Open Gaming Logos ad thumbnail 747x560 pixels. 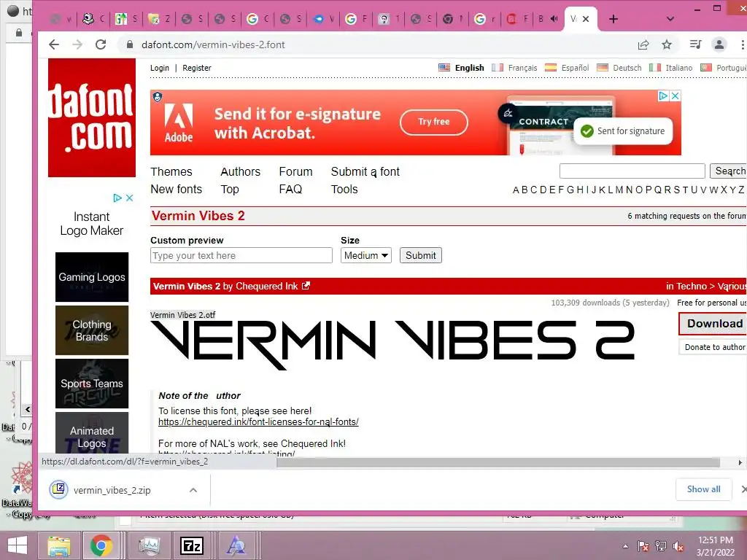(x=92, y=277)
